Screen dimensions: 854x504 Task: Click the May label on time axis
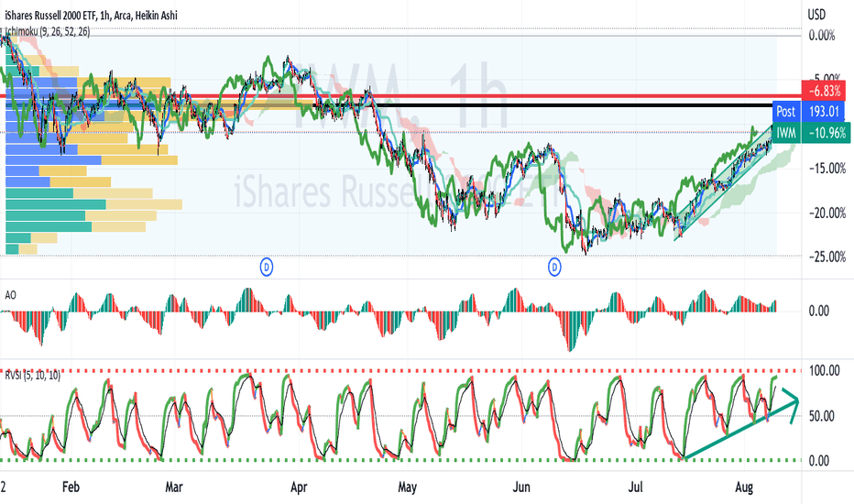(x=407, y=487)
